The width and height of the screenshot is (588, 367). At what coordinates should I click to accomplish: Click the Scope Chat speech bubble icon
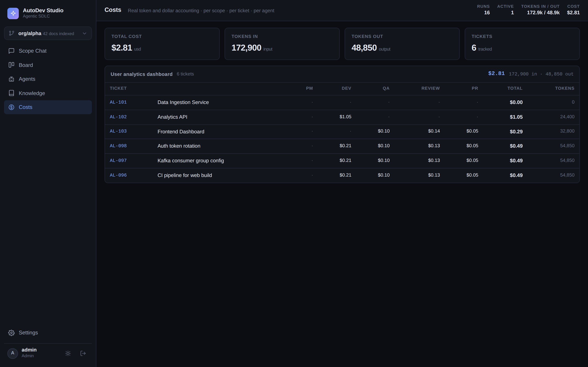click(11, 51)
